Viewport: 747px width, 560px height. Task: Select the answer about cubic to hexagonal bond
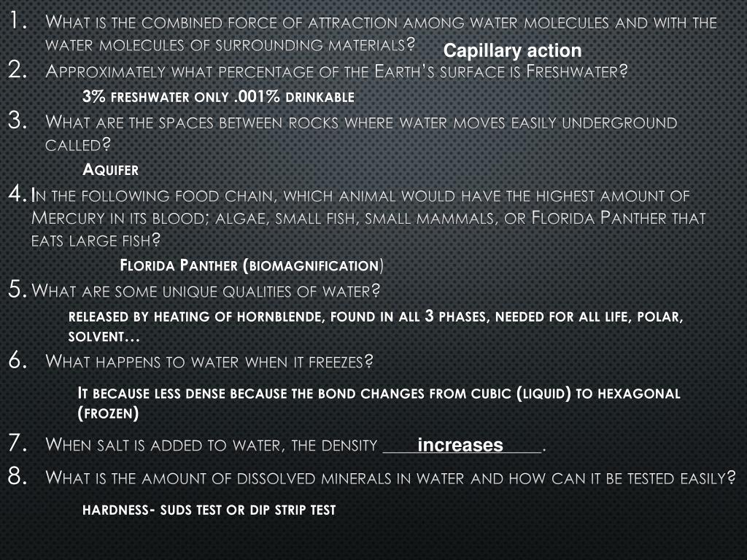coord(379,402)
